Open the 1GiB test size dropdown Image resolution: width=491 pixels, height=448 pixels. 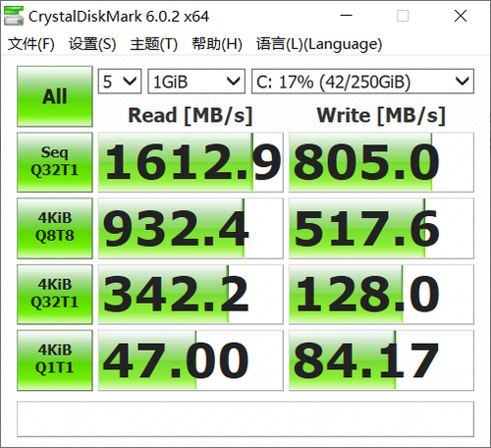[x=196, y=82]
